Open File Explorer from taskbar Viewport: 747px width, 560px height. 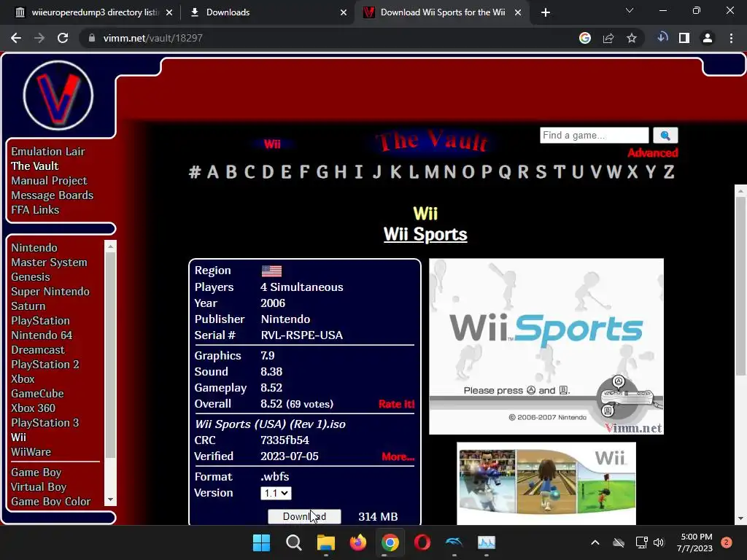pyautogui.click(x=326, y=542)
